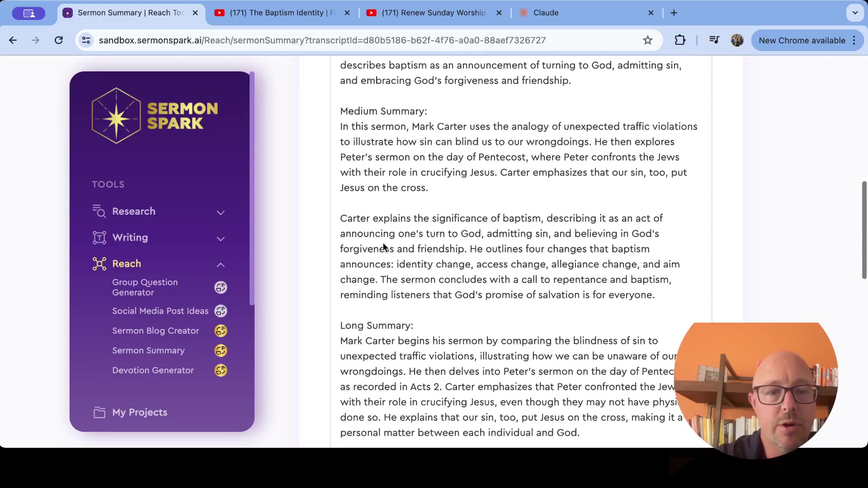Image resolution: width=868 pixels, height=488 pixels.
Task: Reload the page
Action: [59, 40]
